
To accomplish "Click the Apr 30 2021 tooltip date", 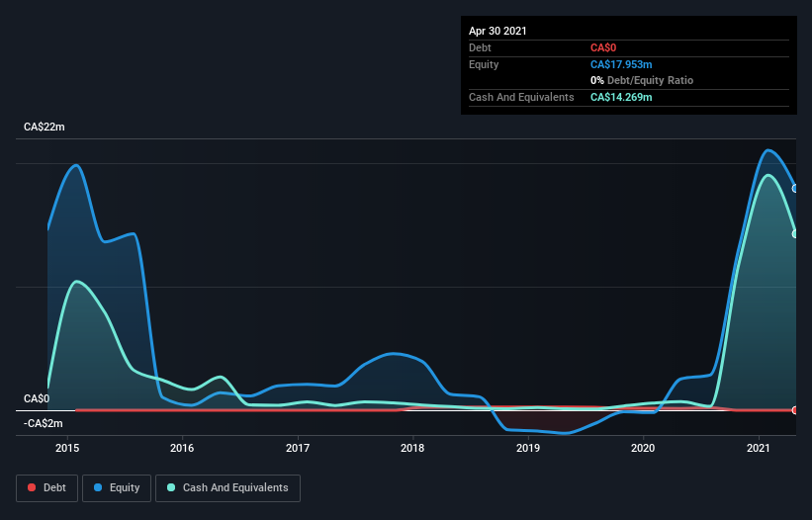I will (497, 31).
